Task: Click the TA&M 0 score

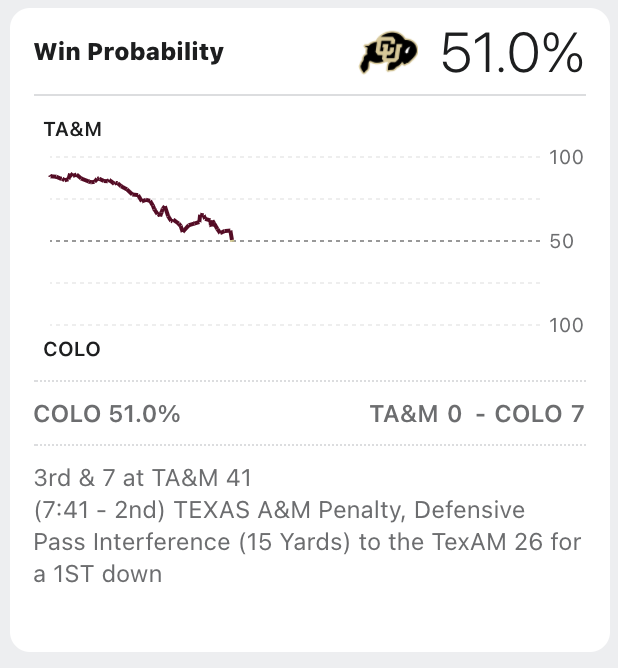Action: tap(415, 413)
